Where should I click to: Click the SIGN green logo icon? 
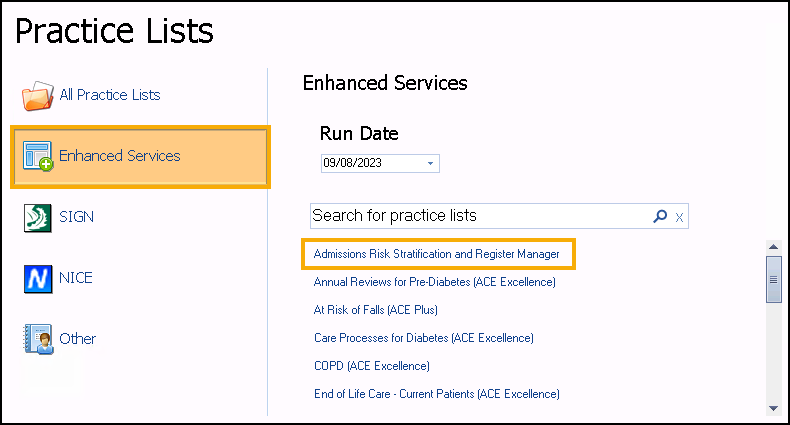tap(37, 218)
